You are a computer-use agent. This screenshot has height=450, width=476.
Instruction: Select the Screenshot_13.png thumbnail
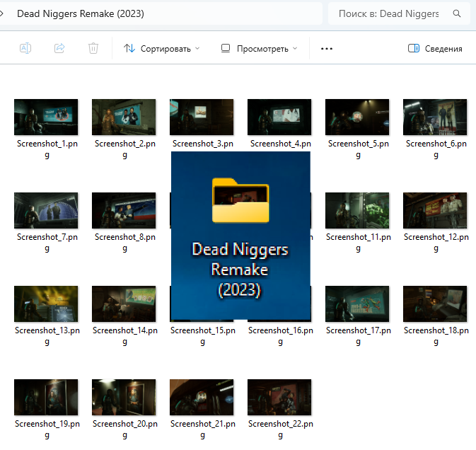pos(46,304)
